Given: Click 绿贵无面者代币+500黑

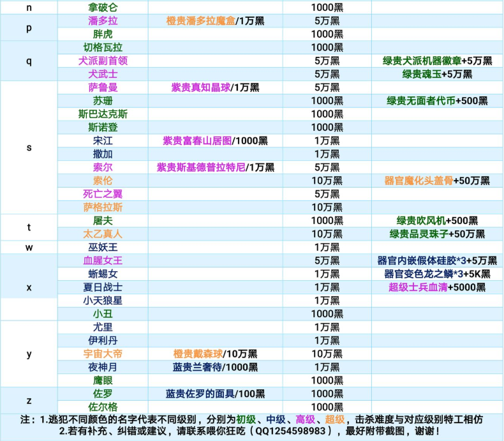Looking at the screenshot, I should [x=437, y=101].
